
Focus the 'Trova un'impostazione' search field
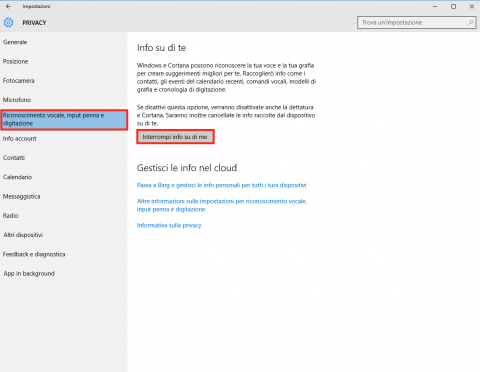click(x=416, y=22)
